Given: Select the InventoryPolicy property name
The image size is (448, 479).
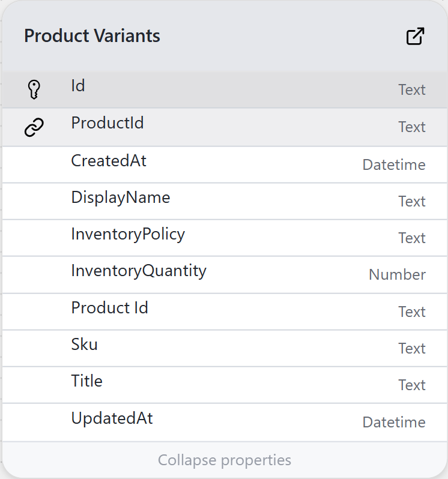Looking at the screenshot, I should coord(128,234).
